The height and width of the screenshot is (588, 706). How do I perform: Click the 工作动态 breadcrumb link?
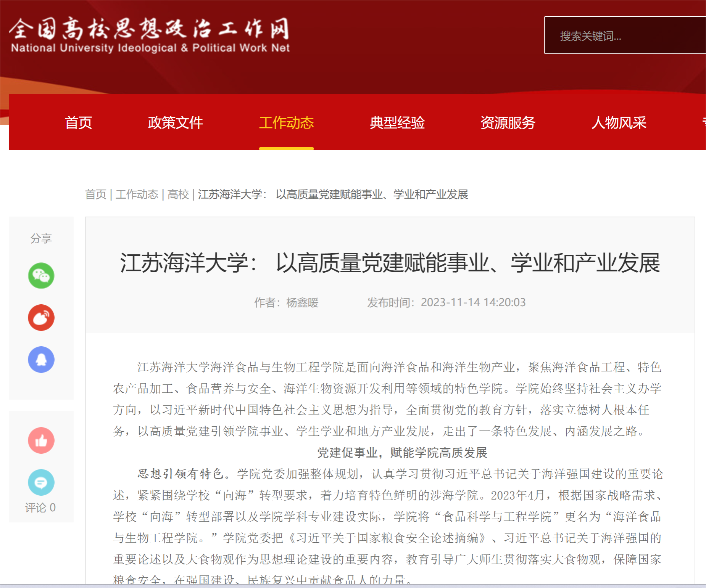click(x=137, y=194)
